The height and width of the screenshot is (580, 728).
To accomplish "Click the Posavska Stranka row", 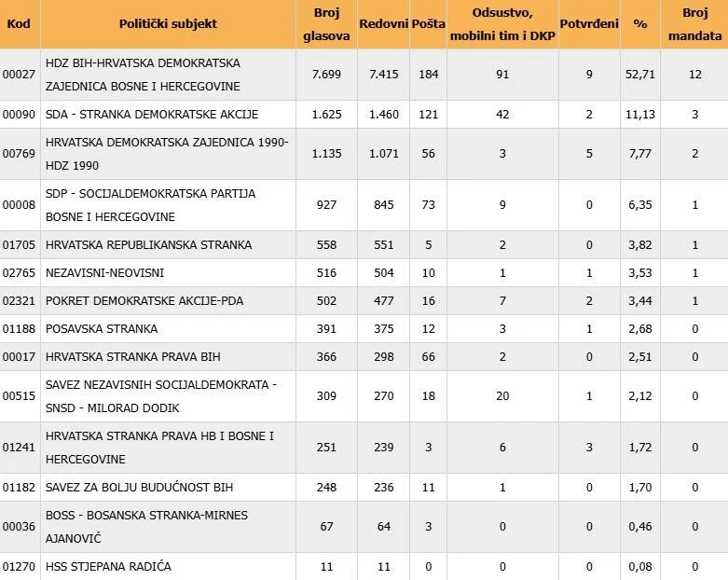I will click(x=364, y=329).
